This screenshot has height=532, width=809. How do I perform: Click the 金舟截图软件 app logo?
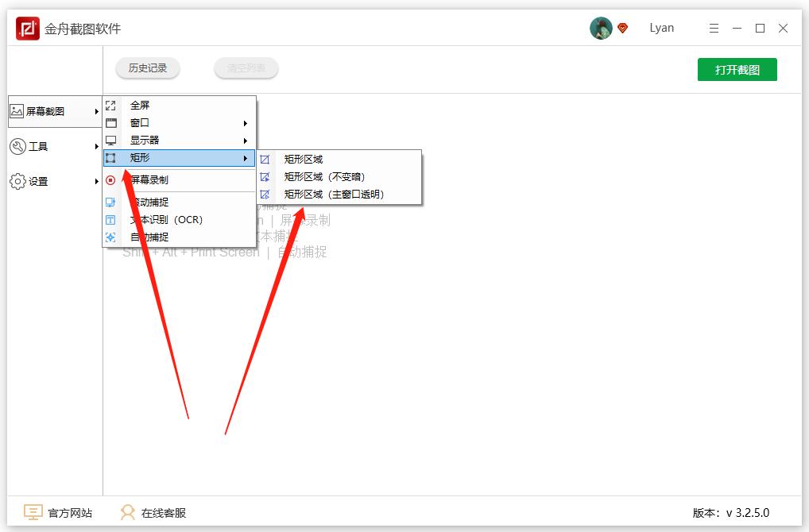[27, 28]
